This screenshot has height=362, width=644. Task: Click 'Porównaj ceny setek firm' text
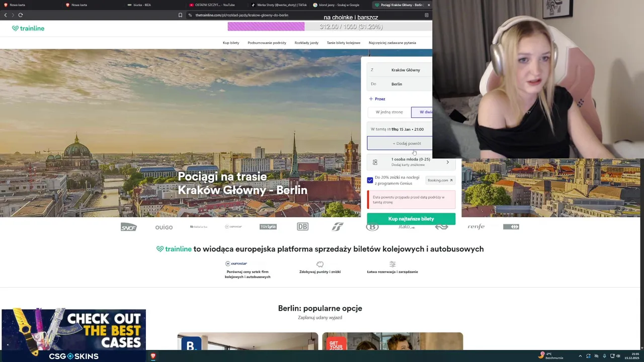pos(248,271)
